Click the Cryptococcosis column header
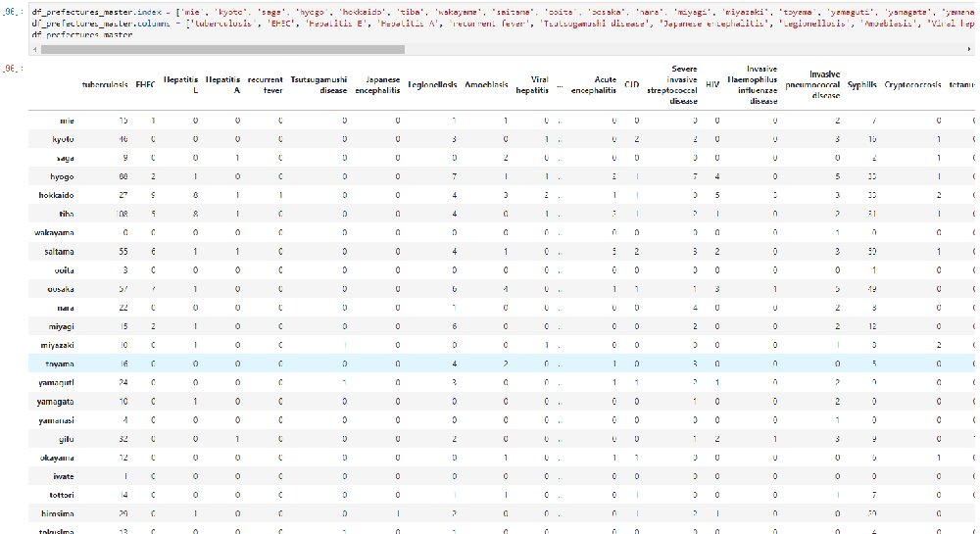Image resolution: width=980 pixels, height=534 pixels. tap(912, 85)
